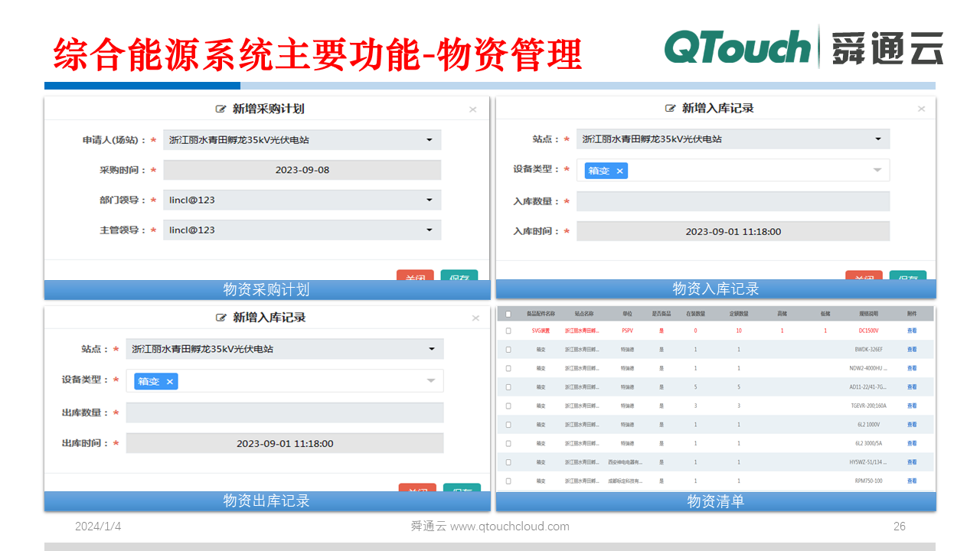Viewport: 980px width, 551px height.
Task: Click the 入库数量 input field
Action: pos(733,201)
